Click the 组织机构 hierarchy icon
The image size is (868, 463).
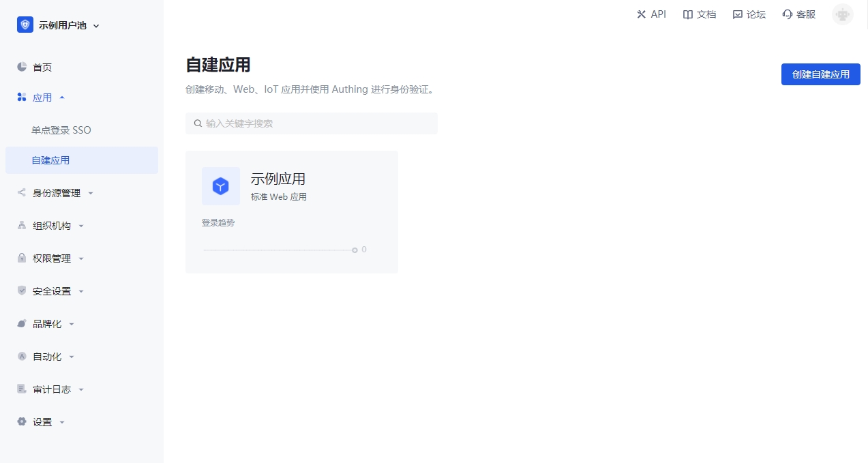click(x=22, y=226)
